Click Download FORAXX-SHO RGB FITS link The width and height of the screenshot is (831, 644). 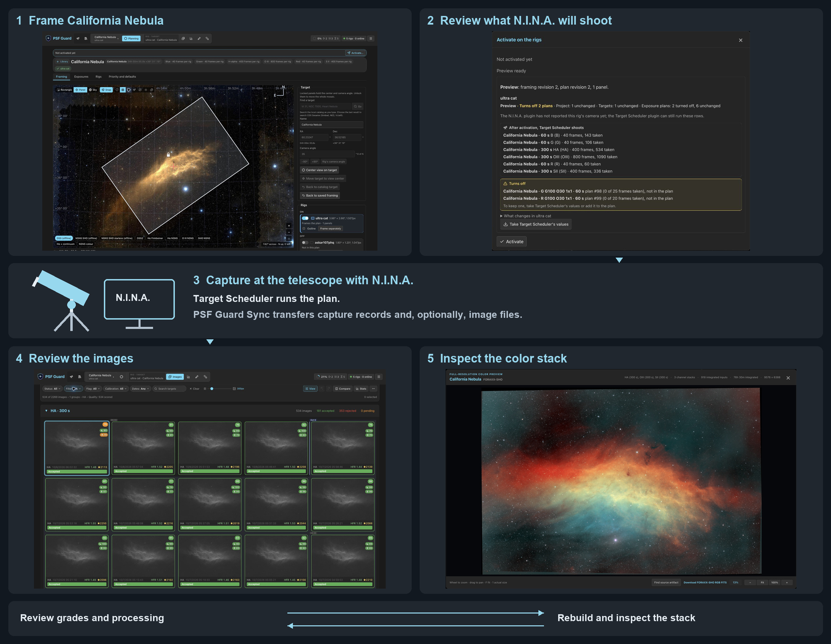(x=705, y=582)
